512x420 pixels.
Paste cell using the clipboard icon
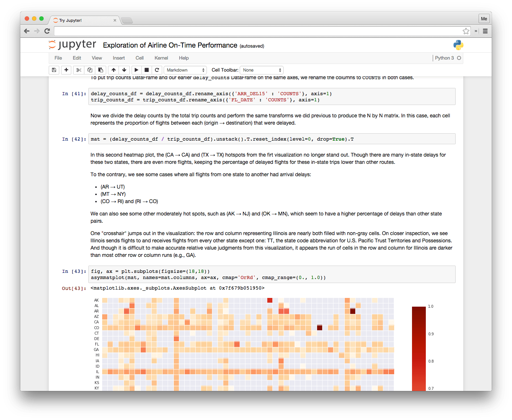(x=101, y=70)
